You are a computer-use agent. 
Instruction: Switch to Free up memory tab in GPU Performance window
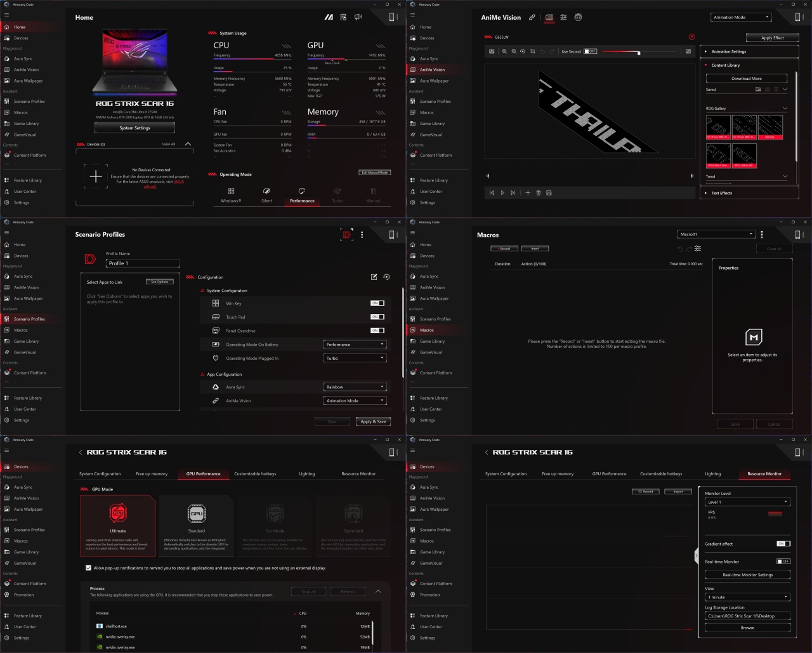152,474
